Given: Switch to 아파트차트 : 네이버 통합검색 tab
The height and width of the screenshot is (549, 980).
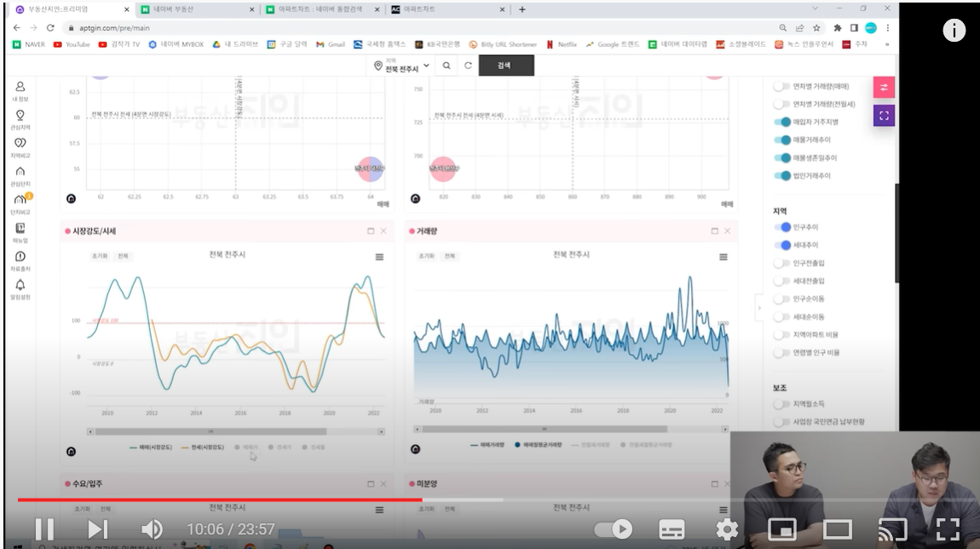Looking at the screenshot, I should pos(322,9).
